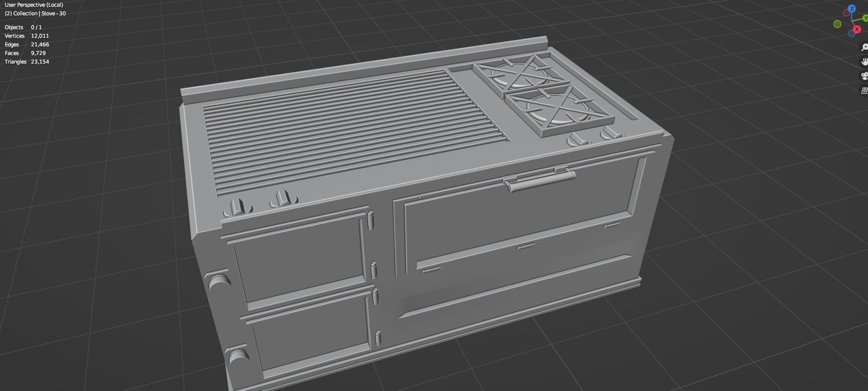Image resolution: width=868 pixels, height=391 pixels.
Task: Click the 'Objects 0 / 1' statistic
Action: 23,27
